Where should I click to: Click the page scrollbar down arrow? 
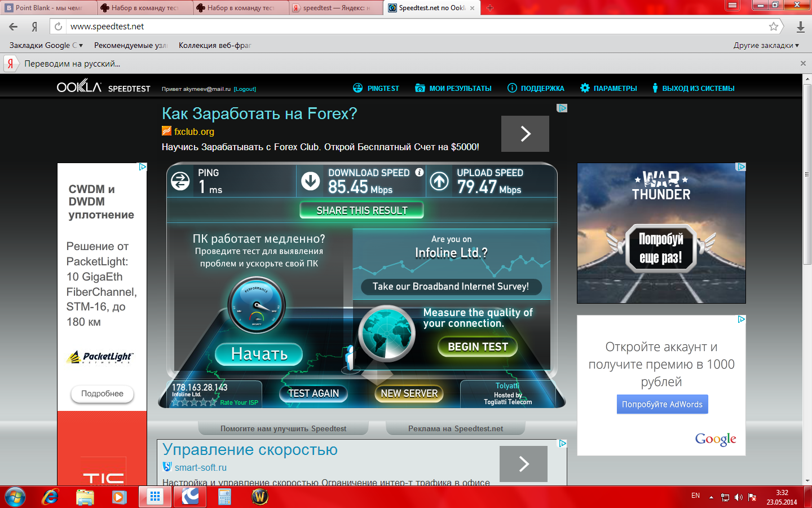click(807, 480)
